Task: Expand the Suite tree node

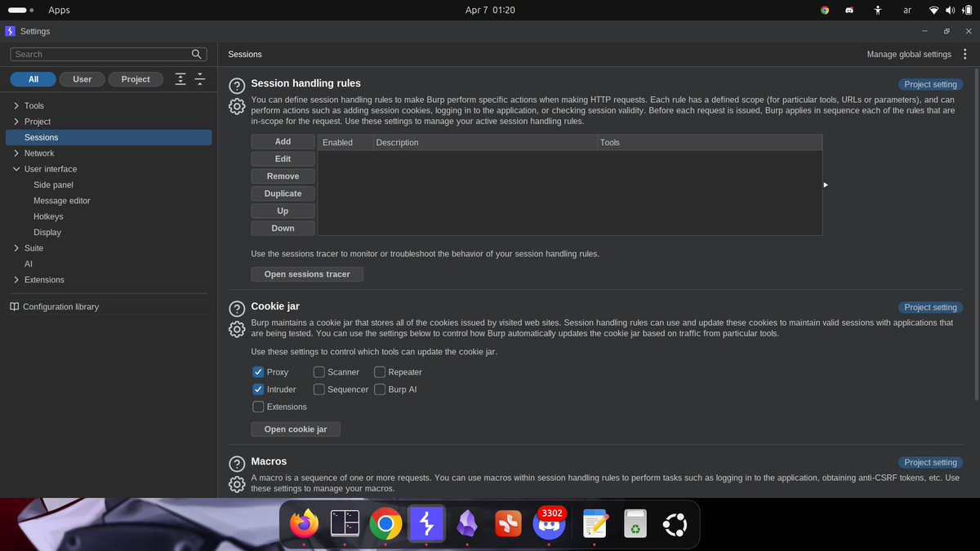Action: (16, 248)
